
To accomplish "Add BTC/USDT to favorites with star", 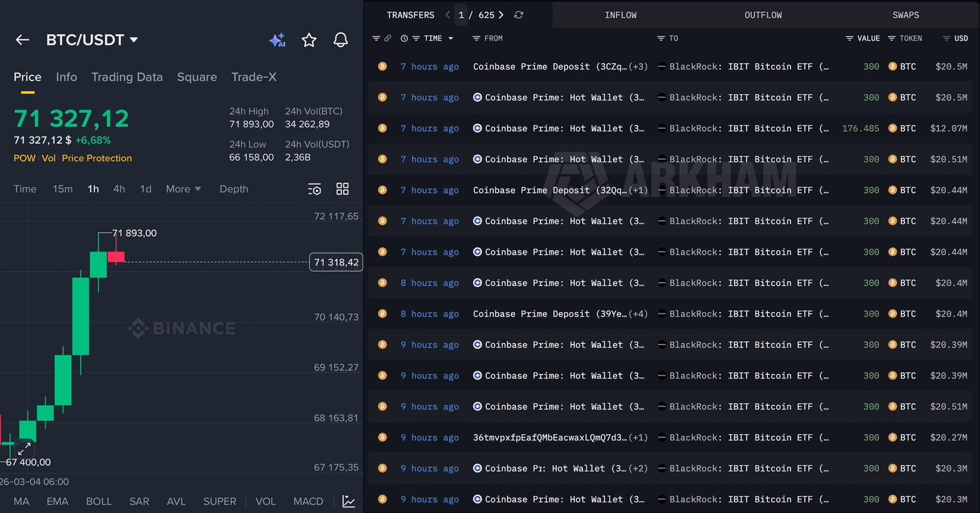I will pos(309,40).
